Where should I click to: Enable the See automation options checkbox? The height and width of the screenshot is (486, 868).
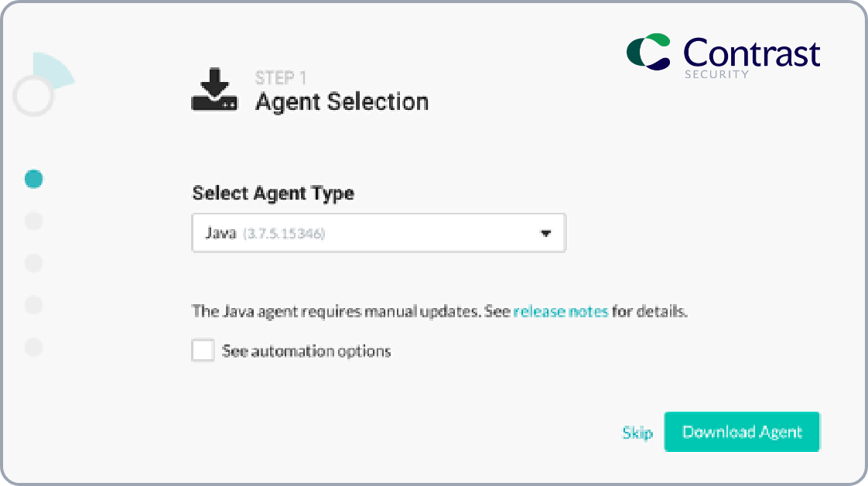(x=203, y=351)
